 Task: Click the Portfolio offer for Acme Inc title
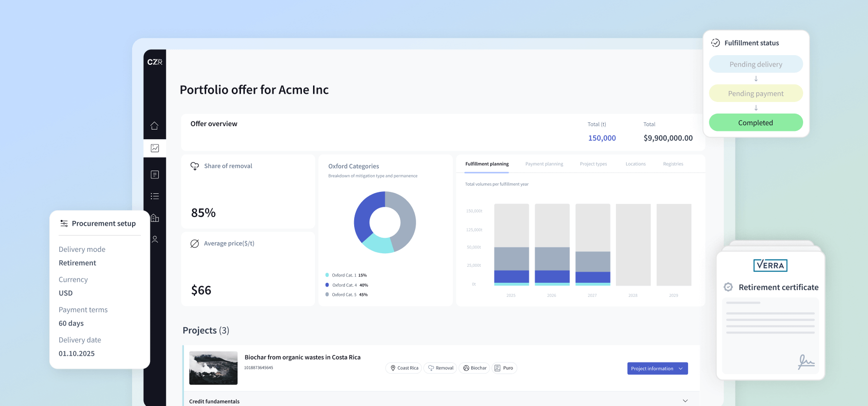[x=254, y=90]
